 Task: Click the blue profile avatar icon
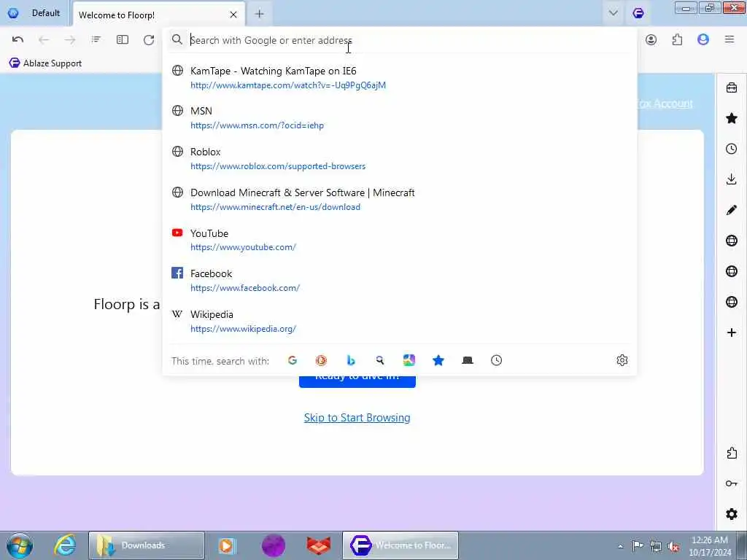(703, 39)
